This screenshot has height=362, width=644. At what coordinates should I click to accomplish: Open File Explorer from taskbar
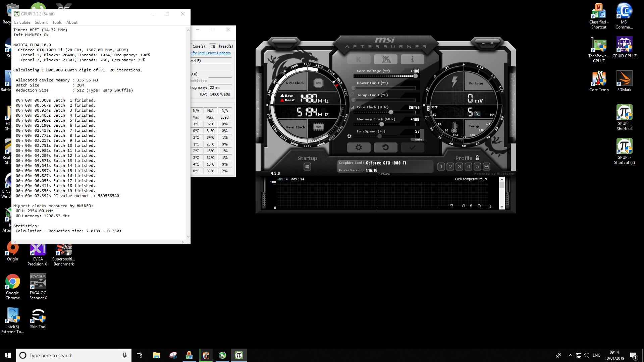tap(156, 355)
